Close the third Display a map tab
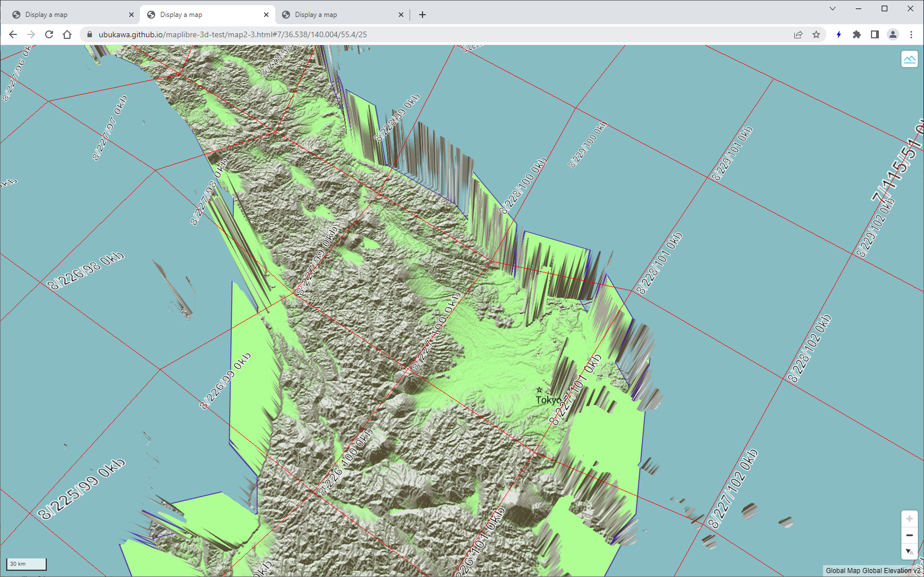Viewport: 924px width, 577px height. pyautogui.click(x=401, y=15)
